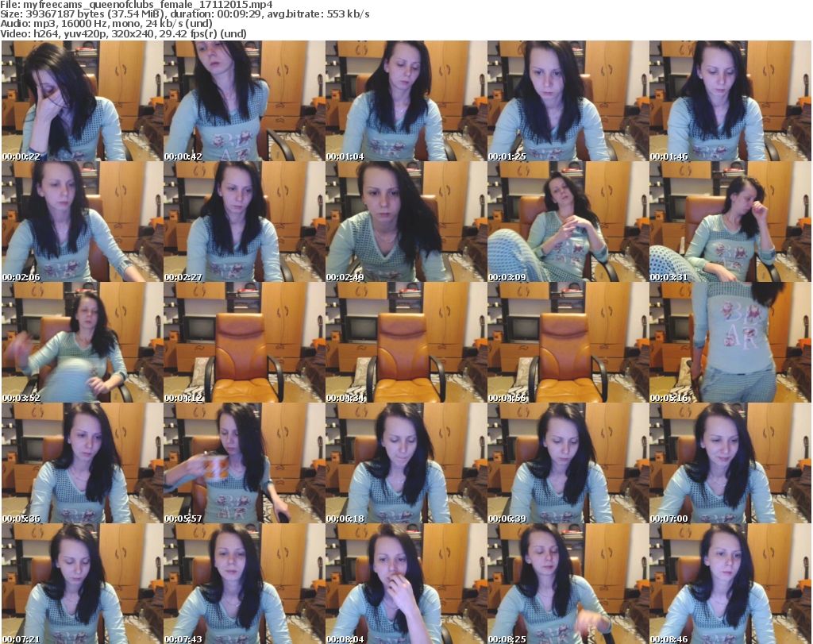Select the thumbnail frame at 00:06:39

(x=568, y=463)
